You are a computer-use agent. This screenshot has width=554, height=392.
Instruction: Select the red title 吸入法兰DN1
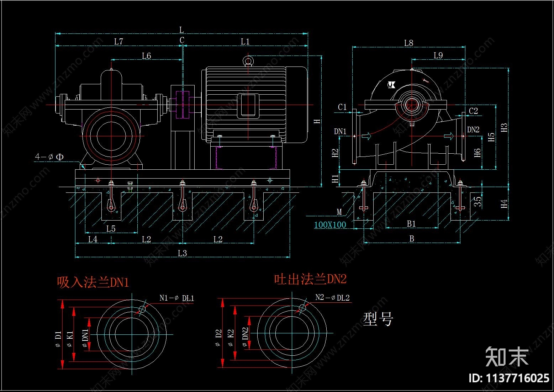93,282
